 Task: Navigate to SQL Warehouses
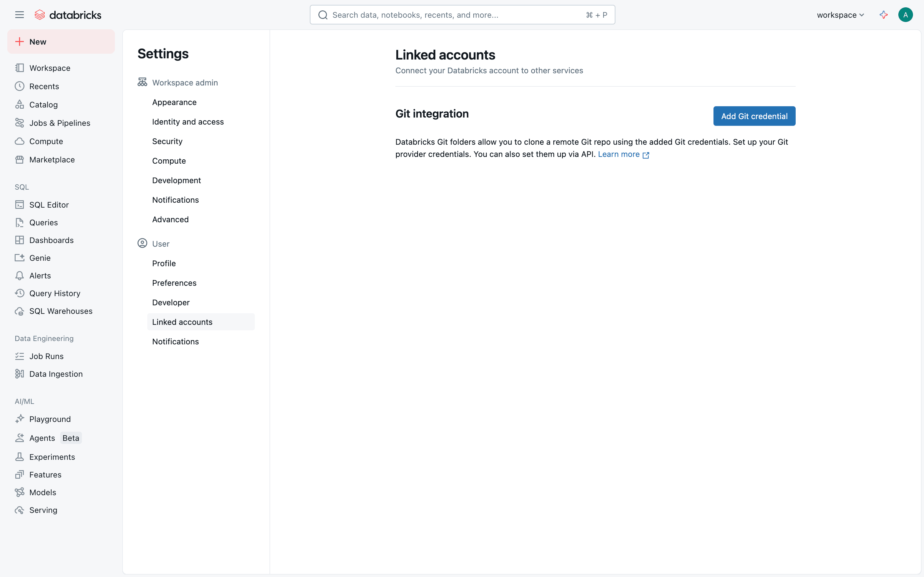click(x=61, y=311)
